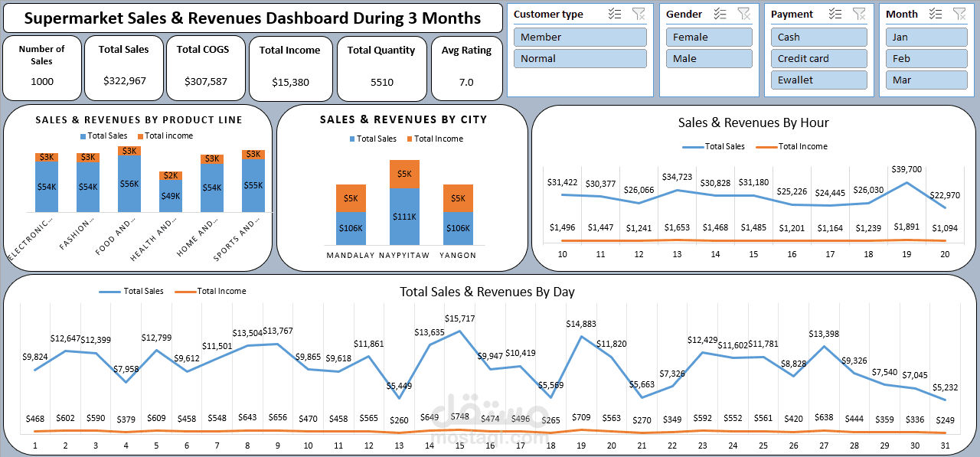
Task: Enable multi-select on the Gender slicer
Action: [720, 13]
